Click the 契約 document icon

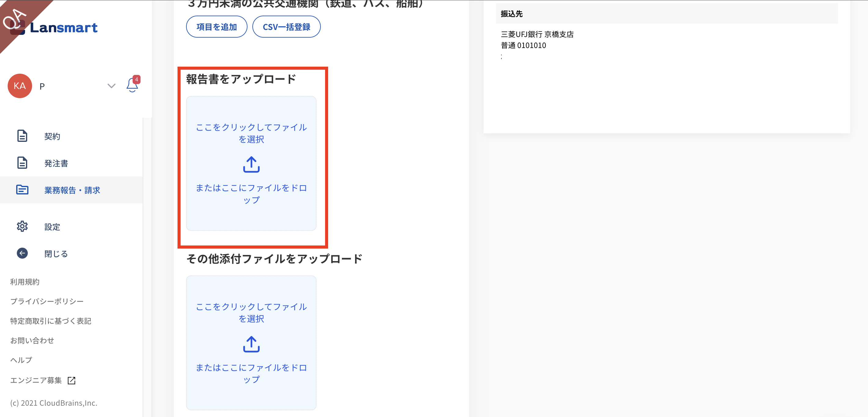pos(22,136)
